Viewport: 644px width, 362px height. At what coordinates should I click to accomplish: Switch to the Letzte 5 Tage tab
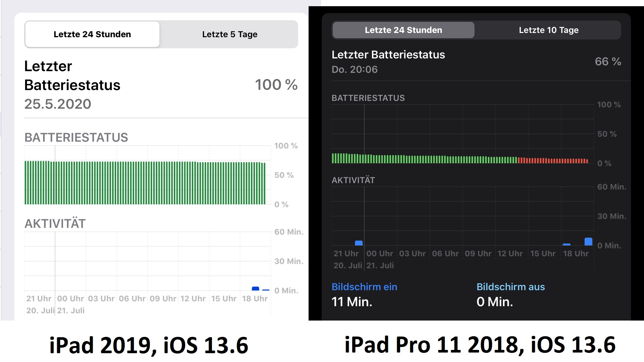point(230,34)
